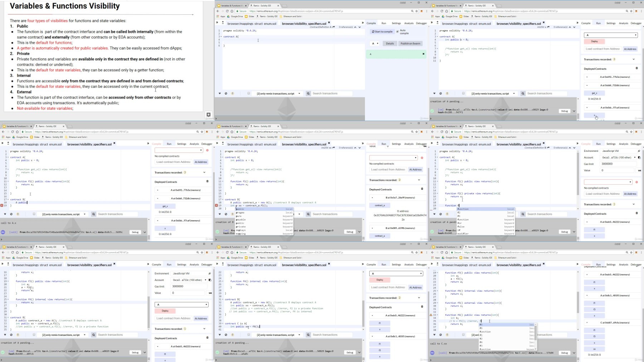Viewport: 644px width, 362px height.
Task: Open the contract A dropdown beside Details, top-center frame
Action: click(x=375, y=43)
